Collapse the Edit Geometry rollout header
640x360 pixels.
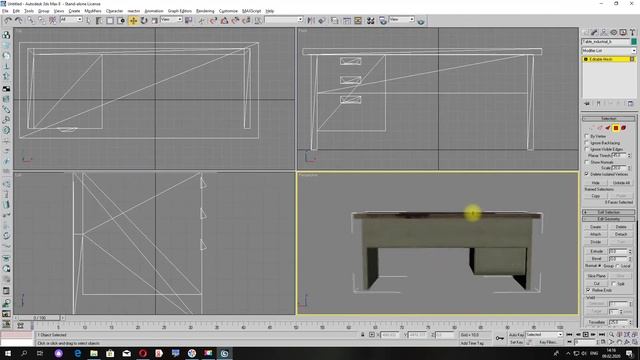[609, 219]
